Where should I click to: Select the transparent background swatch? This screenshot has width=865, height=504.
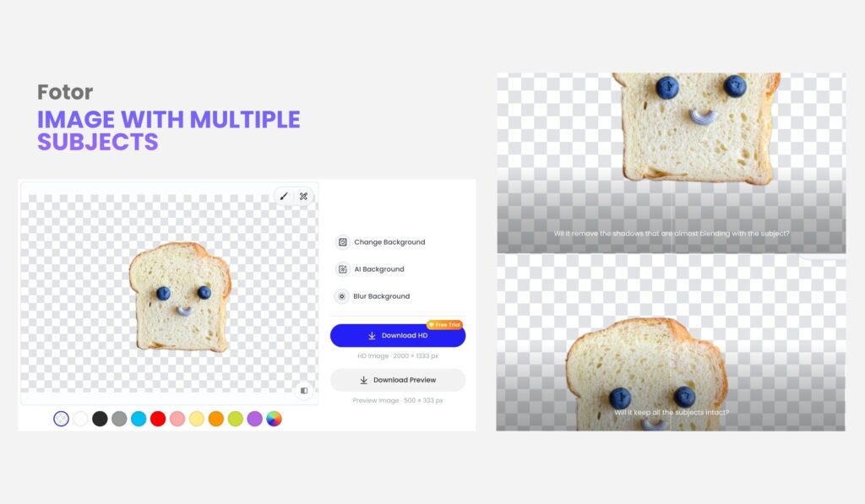(61, 419)
